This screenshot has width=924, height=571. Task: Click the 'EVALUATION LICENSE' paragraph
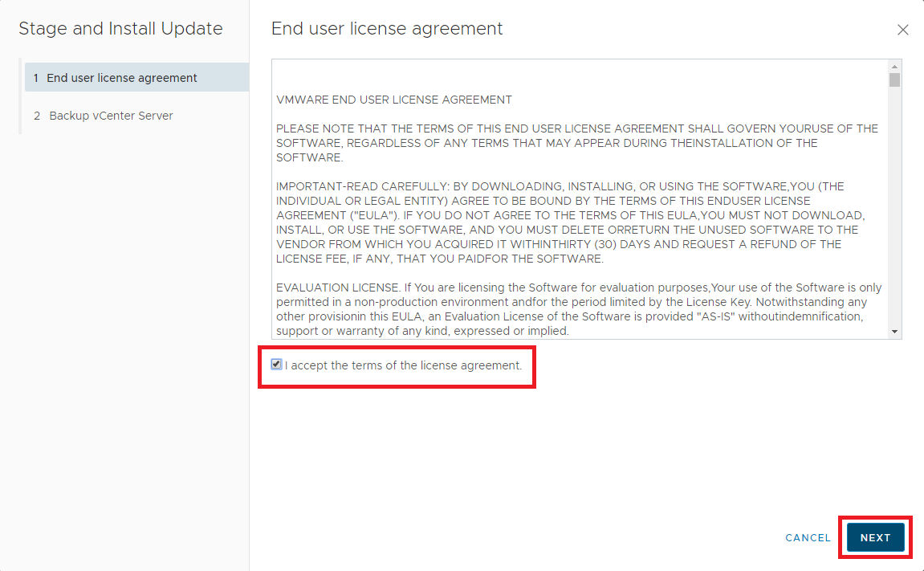pyautogui.click(x=578, y=309)
